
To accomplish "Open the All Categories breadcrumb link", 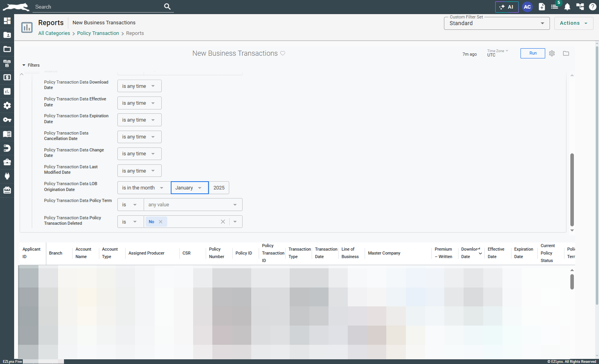I will coord(54,33).
